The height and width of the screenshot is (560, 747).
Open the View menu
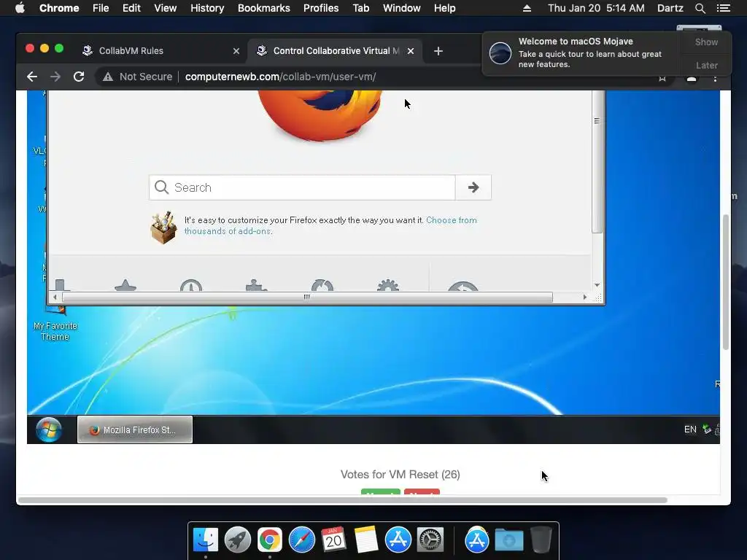point(166,8)
